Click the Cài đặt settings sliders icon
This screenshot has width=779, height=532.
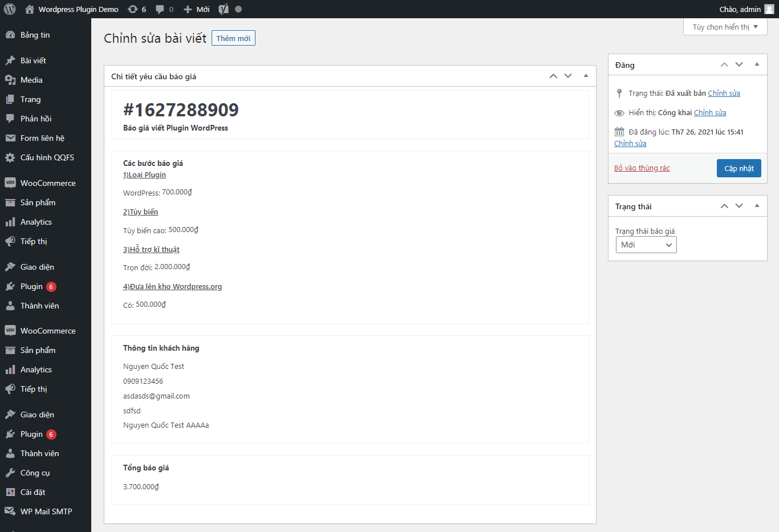(10, 492)
